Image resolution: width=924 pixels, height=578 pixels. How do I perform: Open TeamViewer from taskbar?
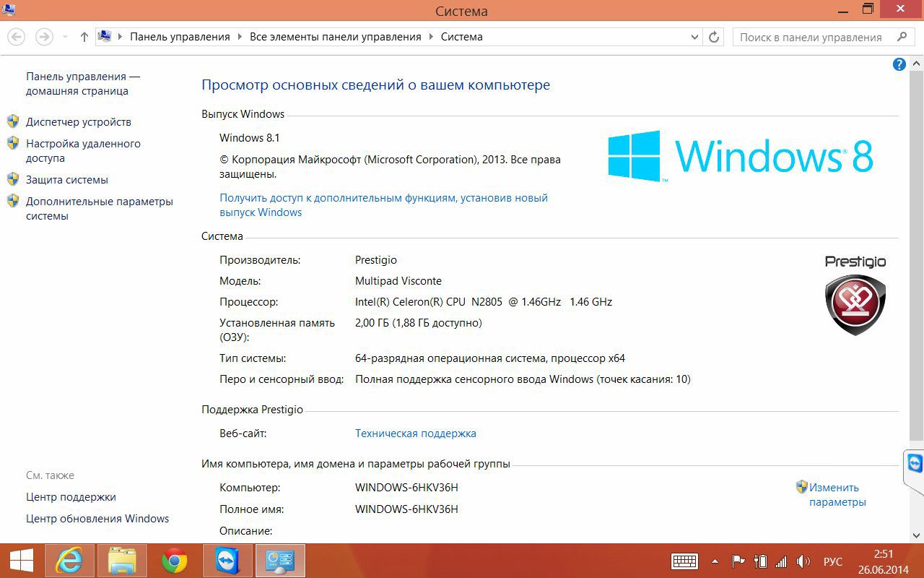coord(227,561)
